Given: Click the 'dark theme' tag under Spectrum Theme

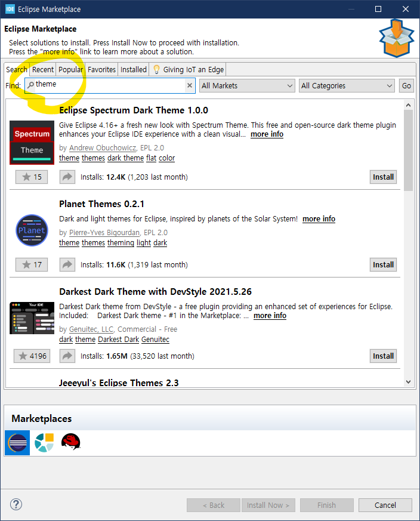Looking at the screenshot, I should point(126,158).
